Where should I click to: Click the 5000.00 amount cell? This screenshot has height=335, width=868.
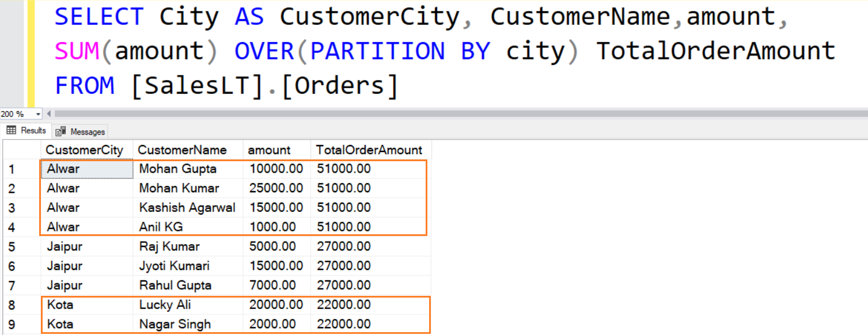point(276,247)
